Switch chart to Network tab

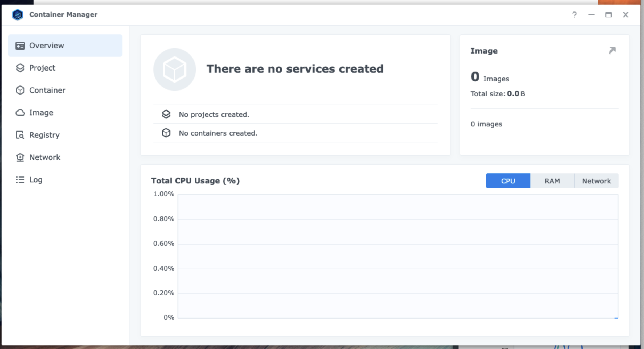596,181
